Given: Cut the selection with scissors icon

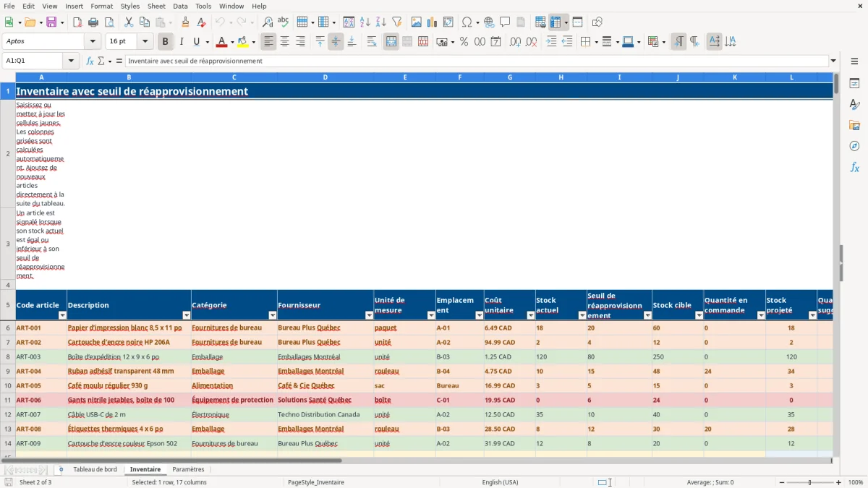Looking at the screenshot, I should point(129,22).
